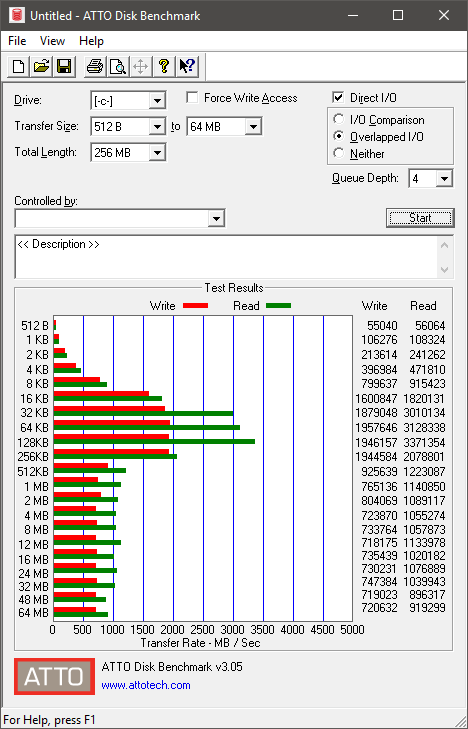Open the View menu
The width and height of the screenshot is (468, 729).
pos(52,41)
